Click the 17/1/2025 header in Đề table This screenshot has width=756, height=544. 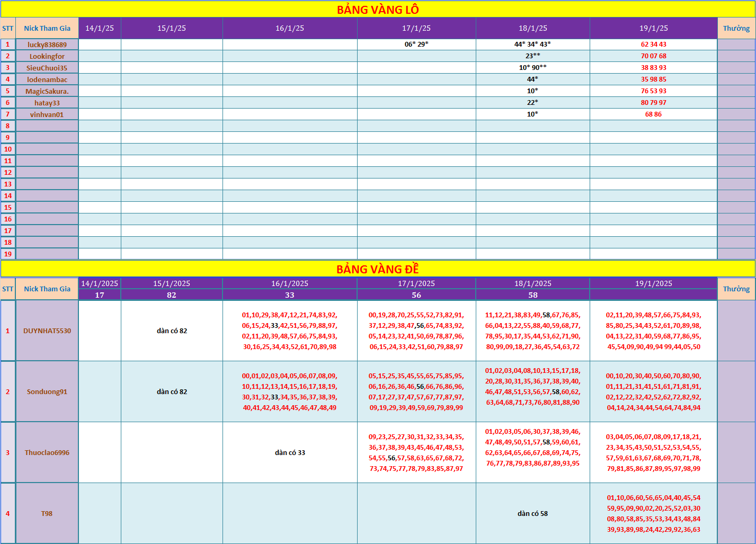(x=416, y=283)
